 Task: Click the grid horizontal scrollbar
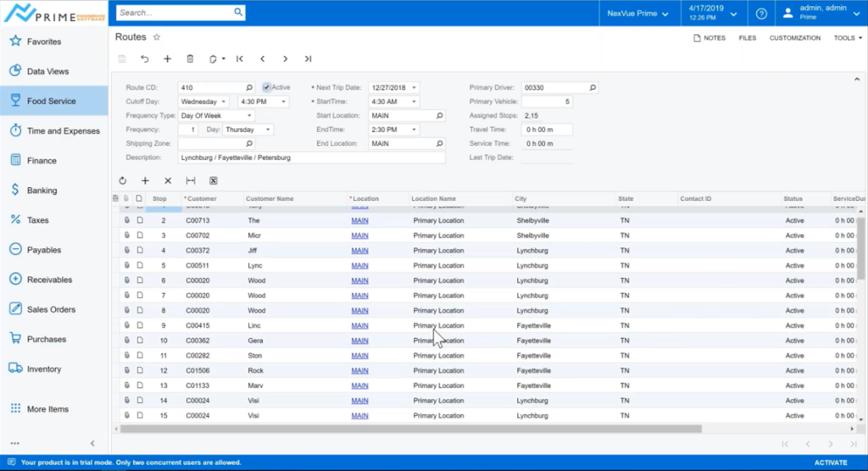(411, 429)
